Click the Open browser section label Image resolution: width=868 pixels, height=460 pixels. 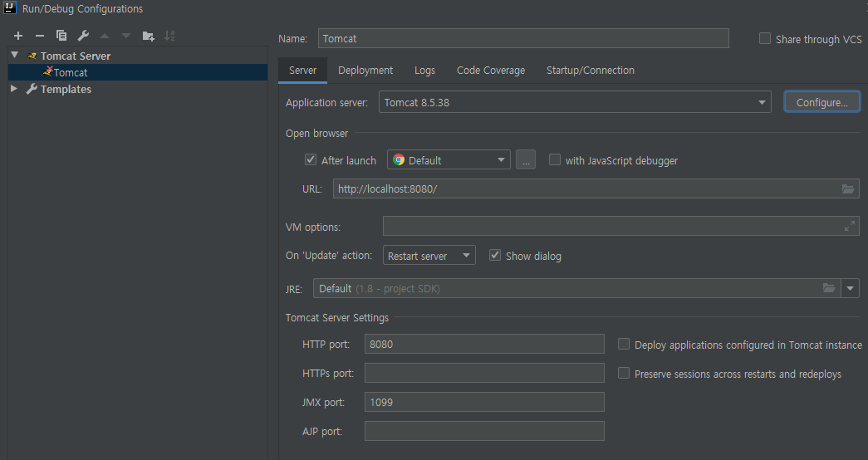point(316,134)
